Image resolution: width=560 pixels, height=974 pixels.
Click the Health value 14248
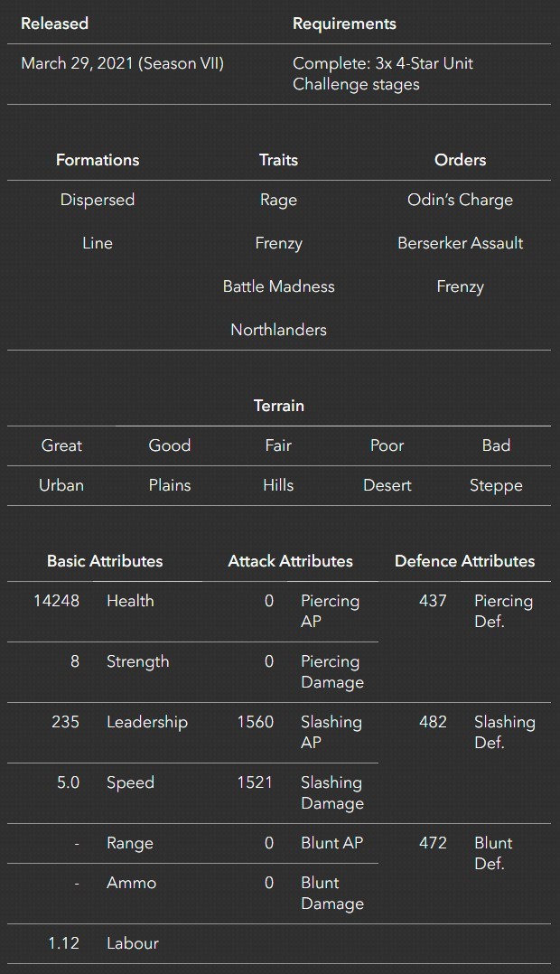point(57,601)
